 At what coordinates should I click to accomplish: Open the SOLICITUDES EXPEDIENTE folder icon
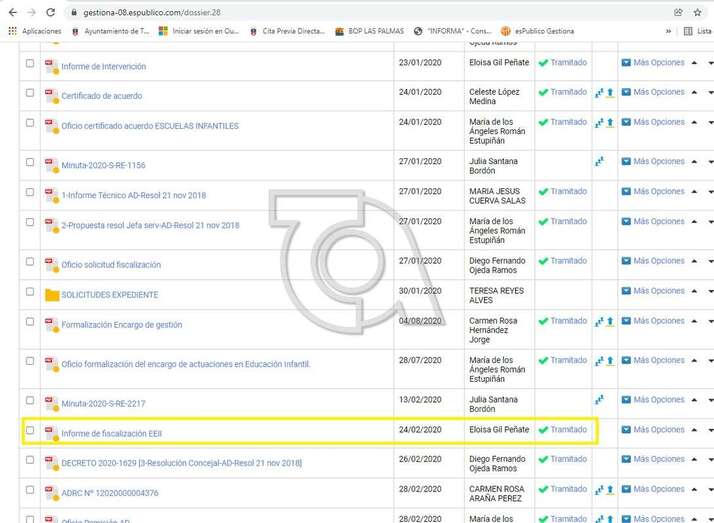coord(51,295)
